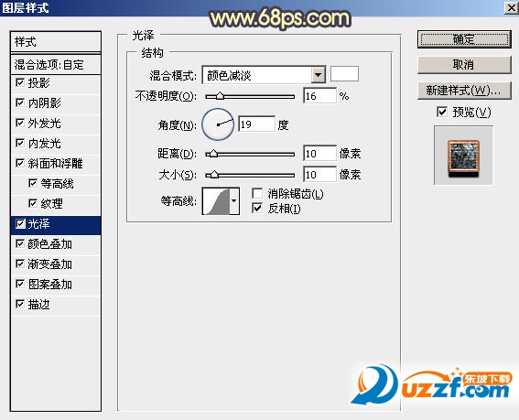Open the 渐变叠加 settings panel

click(x=56, y=264)
